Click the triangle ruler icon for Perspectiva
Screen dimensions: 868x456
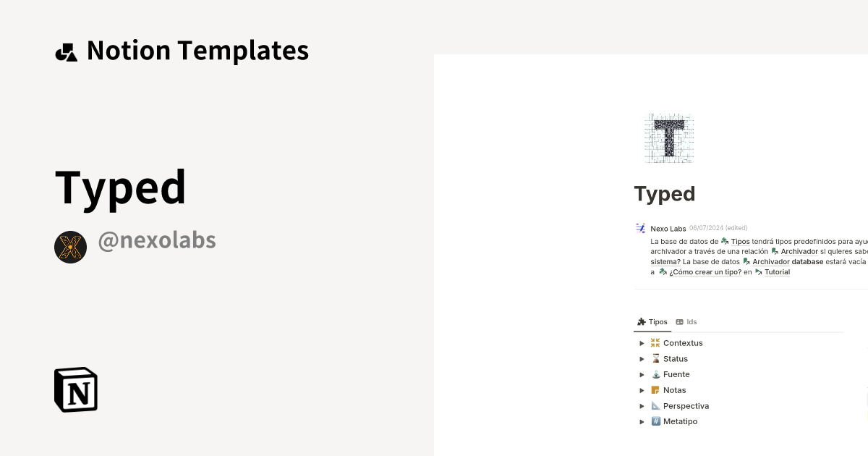coord(655,405)
